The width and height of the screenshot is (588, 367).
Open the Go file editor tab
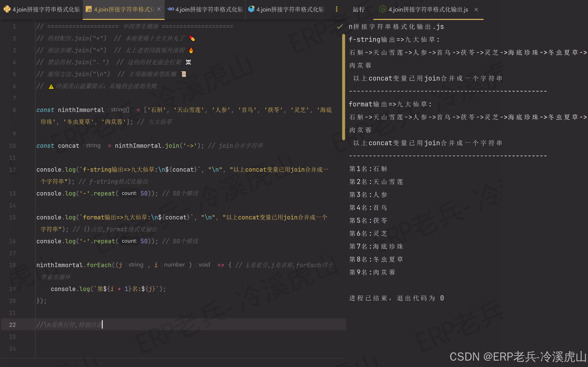tap(205, 10)
